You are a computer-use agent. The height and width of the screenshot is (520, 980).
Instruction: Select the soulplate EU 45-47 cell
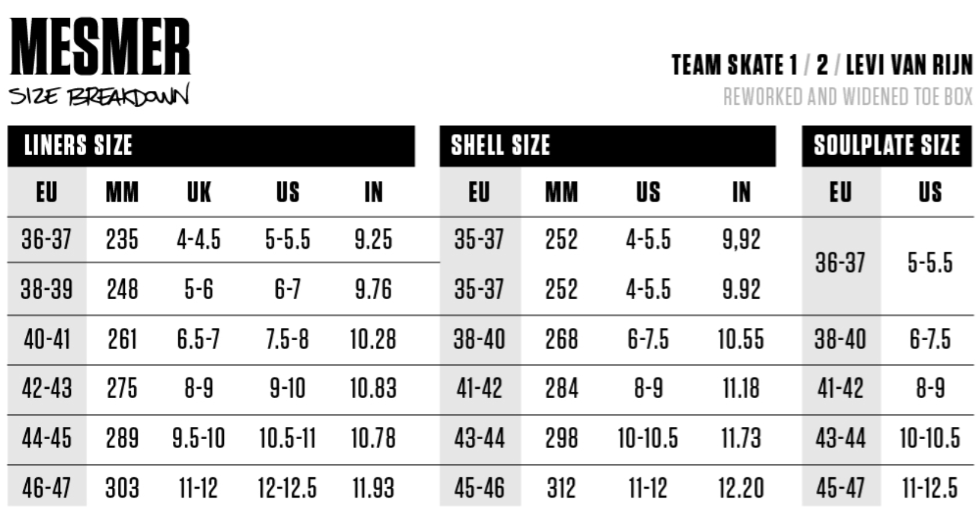tap(840, 488)
